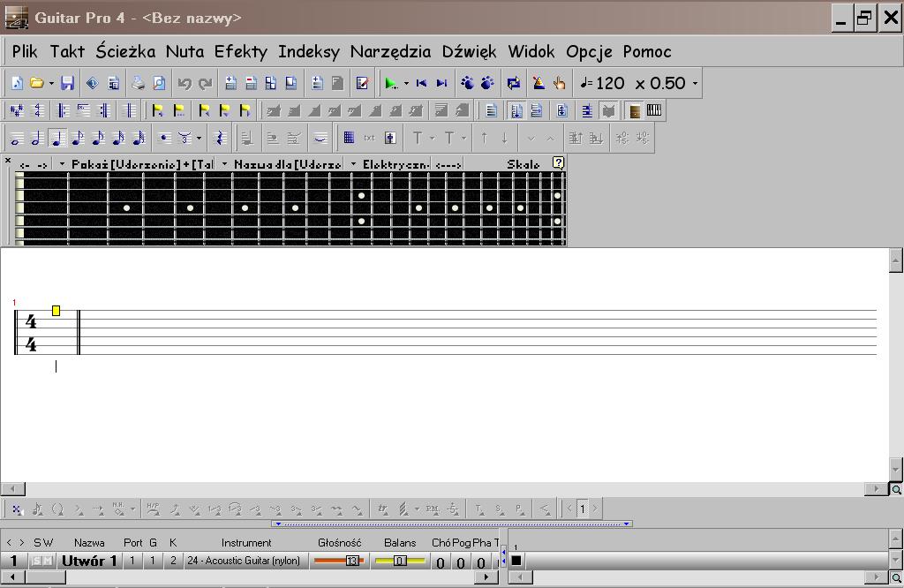Select the sixteenth note duration

[98, 139]
